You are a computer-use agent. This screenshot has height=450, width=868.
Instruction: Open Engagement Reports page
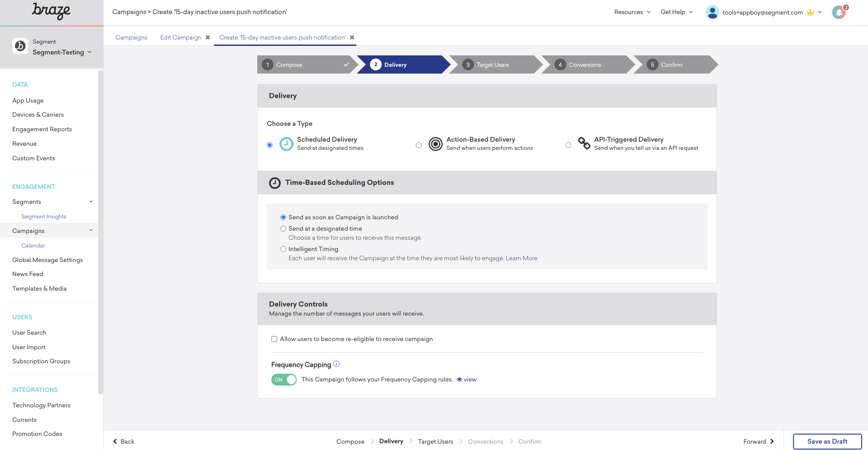[x=42, y=129]
